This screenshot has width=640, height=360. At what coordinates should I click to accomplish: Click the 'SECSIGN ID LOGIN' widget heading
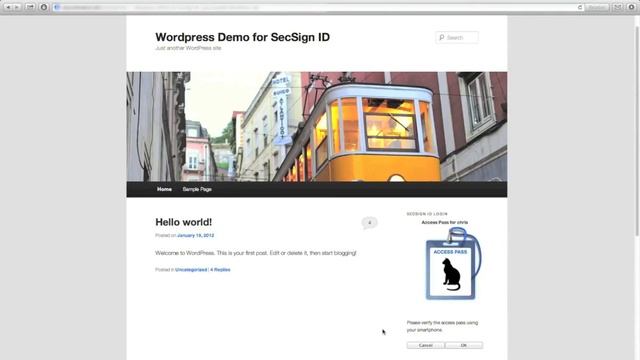427,214
